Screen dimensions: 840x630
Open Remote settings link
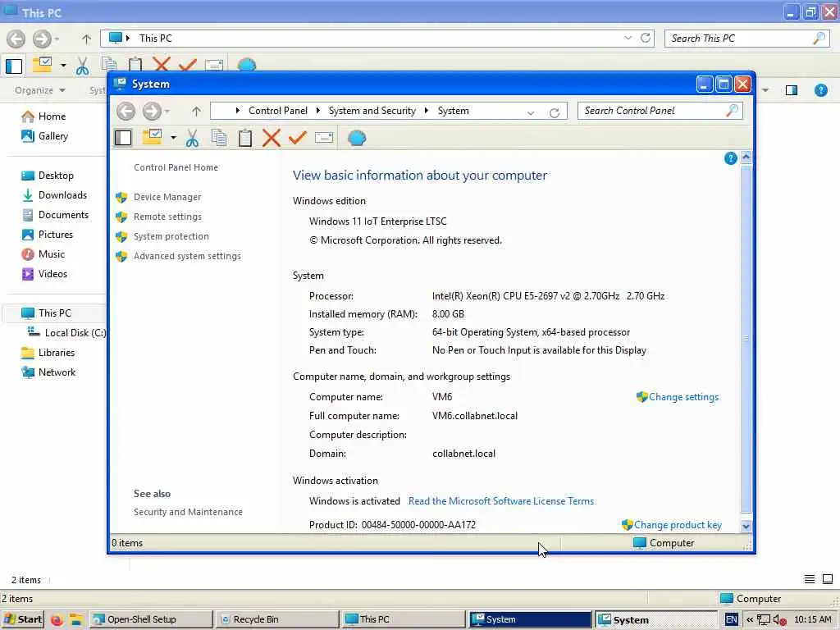[x=167, y=217]
